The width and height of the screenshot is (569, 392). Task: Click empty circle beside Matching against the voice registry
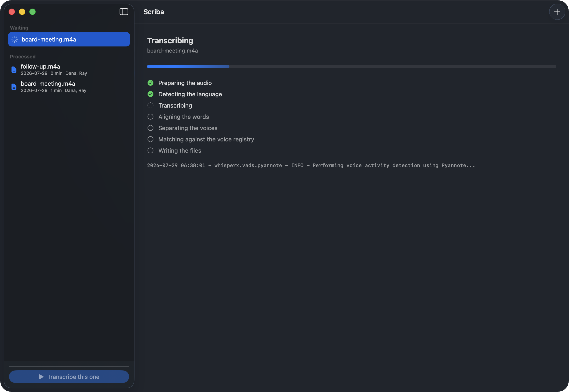150,140
